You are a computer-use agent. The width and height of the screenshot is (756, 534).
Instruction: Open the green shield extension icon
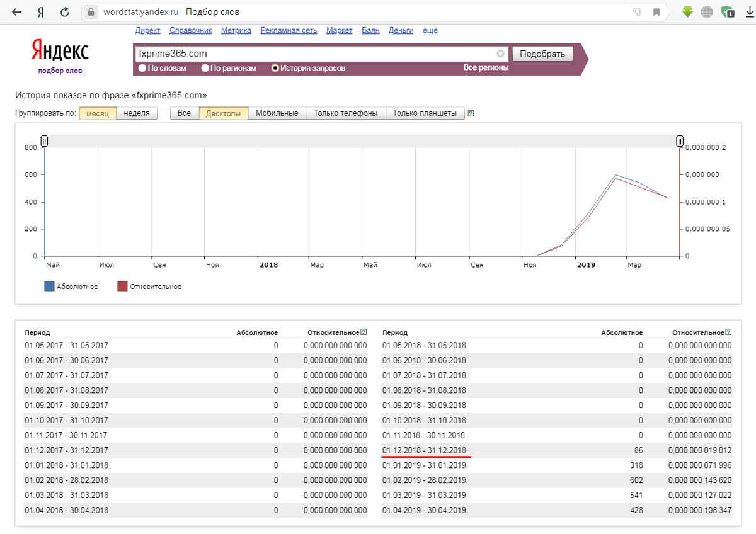(728, 11)
